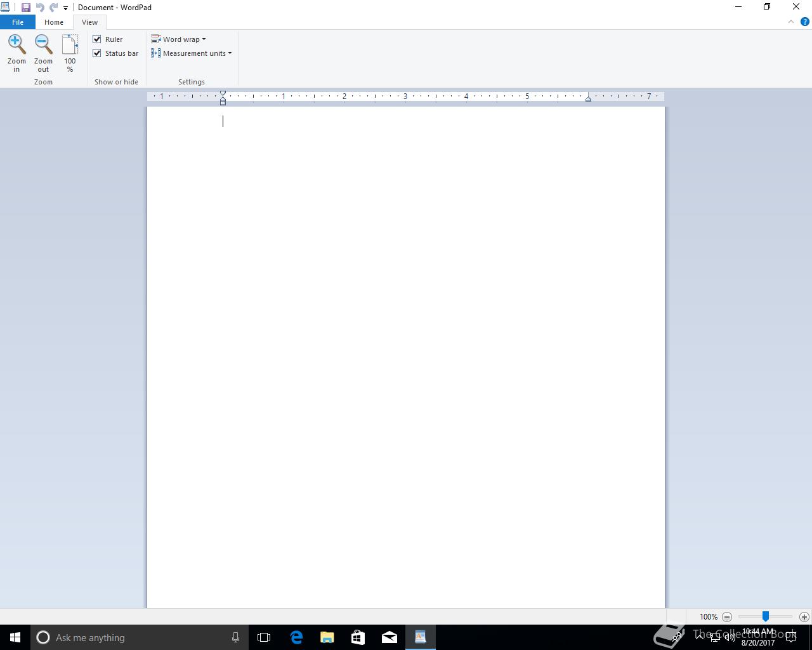
Task: Open the Store from the taskbar
Action: 358,637
